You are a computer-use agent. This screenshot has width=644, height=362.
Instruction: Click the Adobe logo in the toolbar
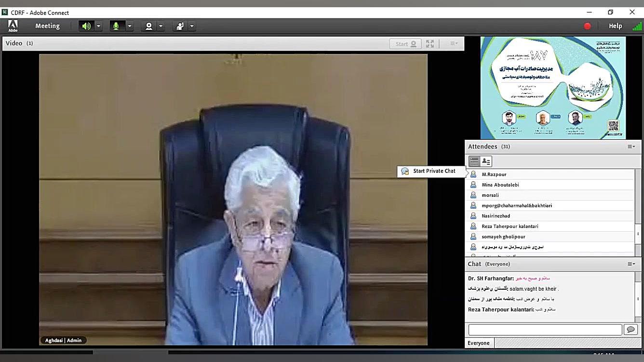(x=13, y=26)
